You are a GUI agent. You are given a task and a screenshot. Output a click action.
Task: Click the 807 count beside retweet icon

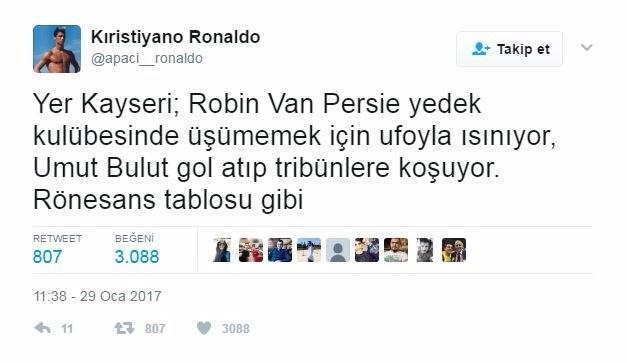pos(155,329)
